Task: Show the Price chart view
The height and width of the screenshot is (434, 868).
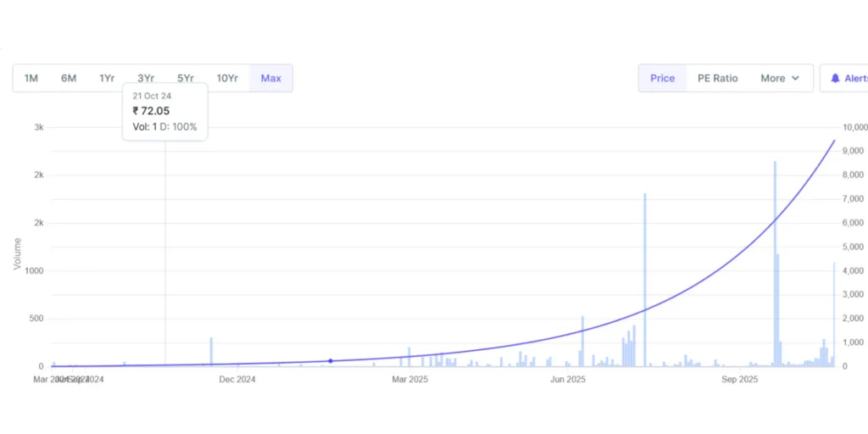Action: pyautogui.click(x=662, y=78)
